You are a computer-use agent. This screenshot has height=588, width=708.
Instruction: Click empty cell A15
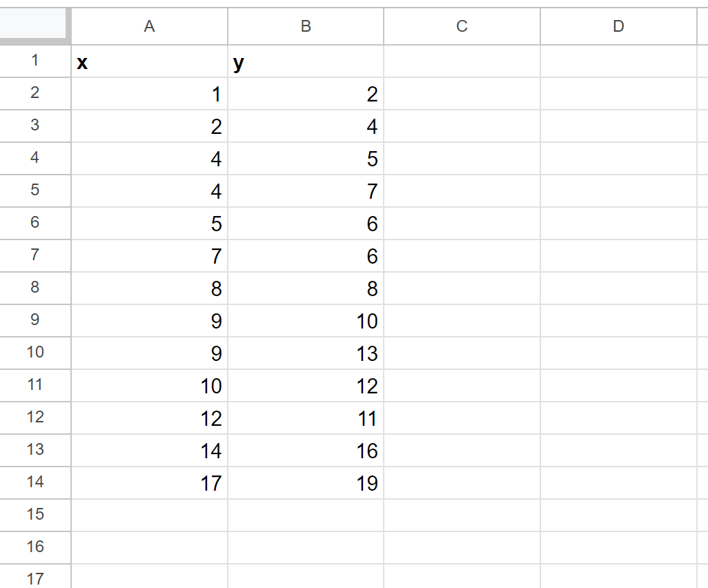tap(150, 516)
